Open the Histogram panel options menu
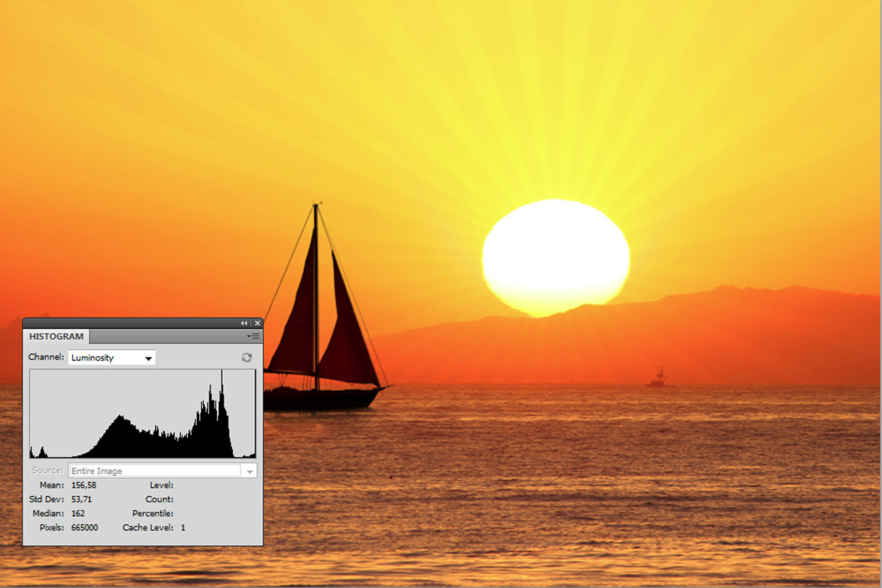 pyautogui.click(x=253, y=336)
